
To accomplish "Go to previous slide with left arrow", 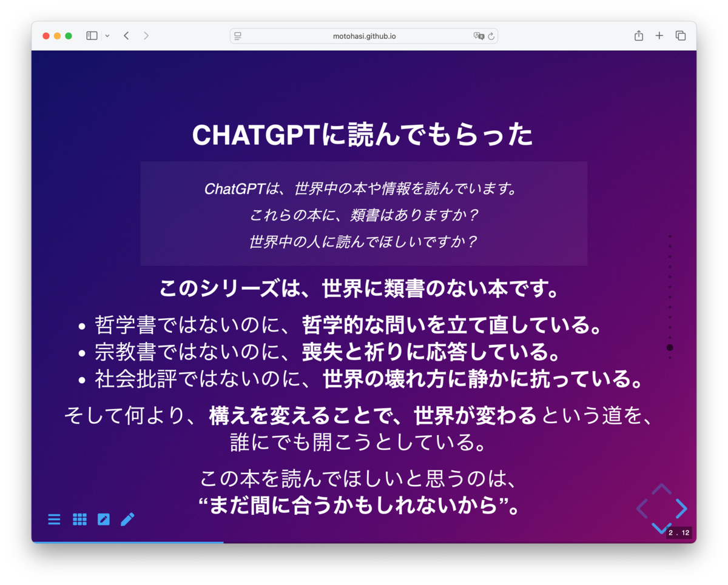I will [642, 508].
